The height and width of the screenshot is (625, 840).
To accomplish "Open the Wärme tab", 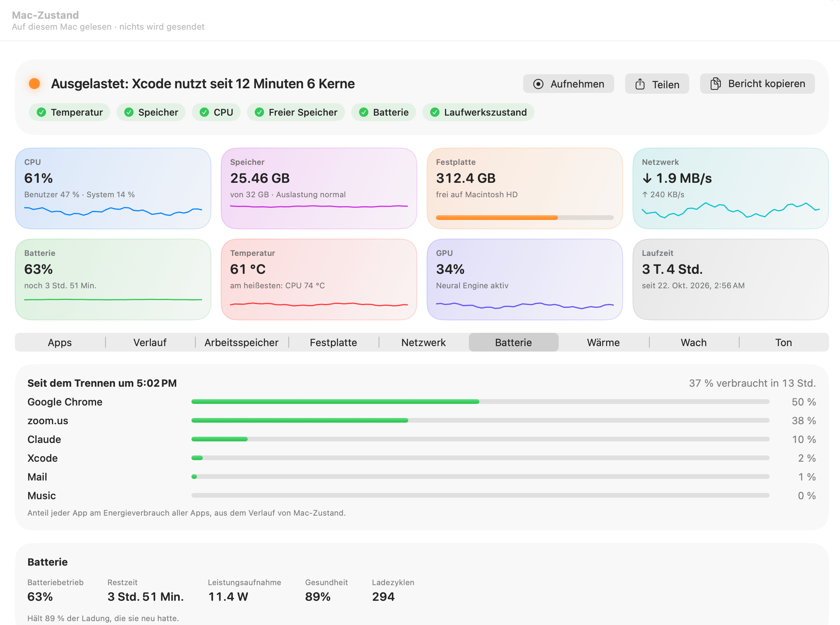I will coord(603,343).
